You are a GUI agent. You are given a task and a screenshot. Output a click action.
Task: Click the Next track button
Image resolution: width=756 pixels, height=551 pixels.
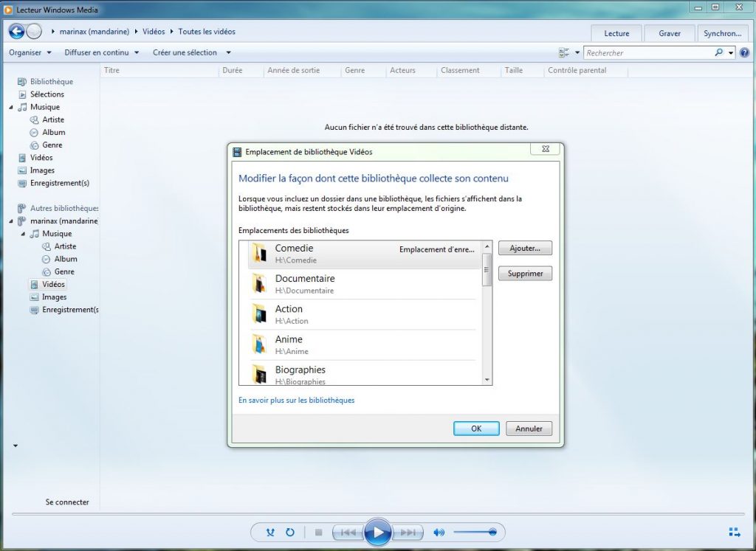pos(408,533)
